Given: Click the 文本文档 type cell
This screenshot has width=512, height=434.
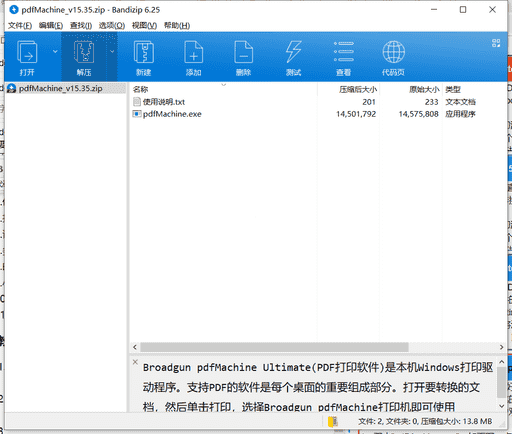Looking at the screenshot, I should [x=460, y=102].
